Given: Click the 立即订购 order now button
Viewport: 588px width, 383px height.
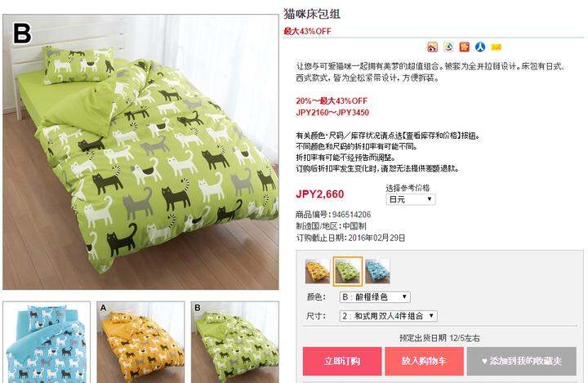Looking at the screenshot, I should [342, 361].
